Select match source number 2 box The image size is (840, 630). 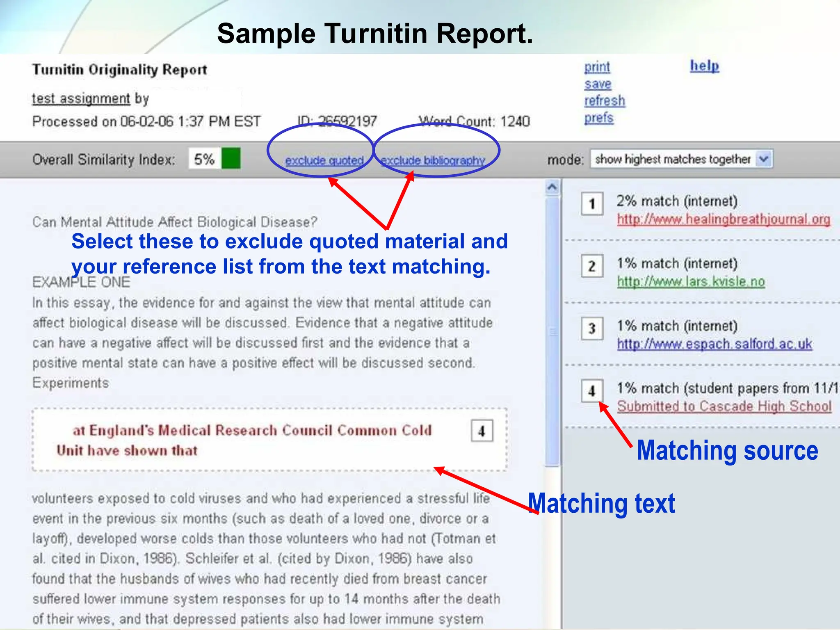(x=592, y=266)
